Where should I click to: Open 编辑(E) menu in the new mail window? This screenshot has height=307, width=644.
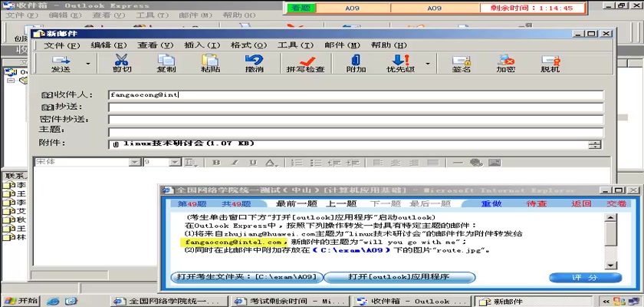108,45
